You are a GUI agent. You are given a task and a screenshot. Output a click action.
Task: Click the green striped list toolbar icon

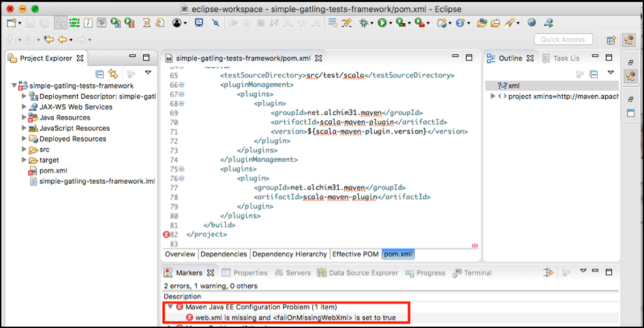pos(74,23)
